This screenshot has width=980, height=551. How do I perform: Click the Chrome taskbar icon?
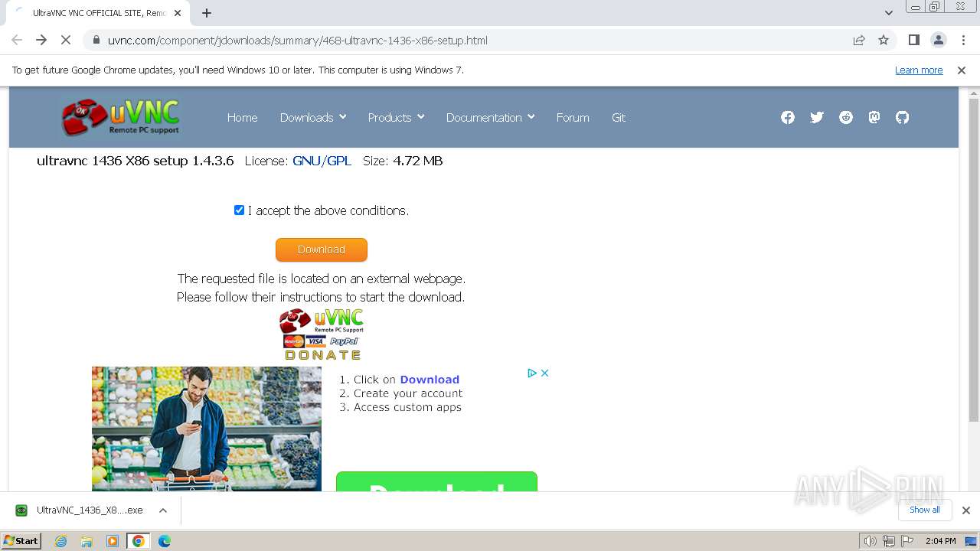click(x=139, y=541)
